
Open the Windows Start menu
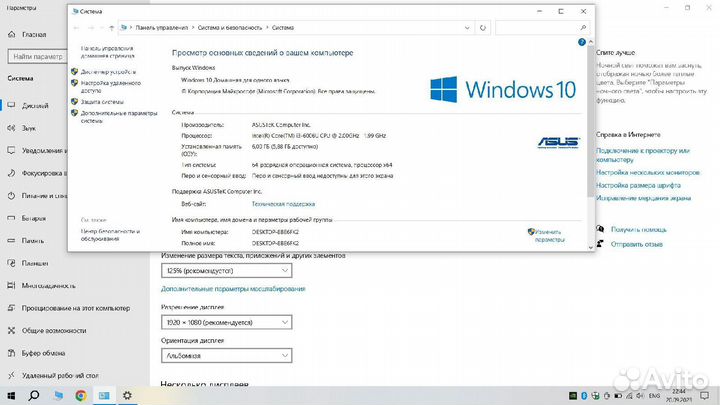(11, 395)
